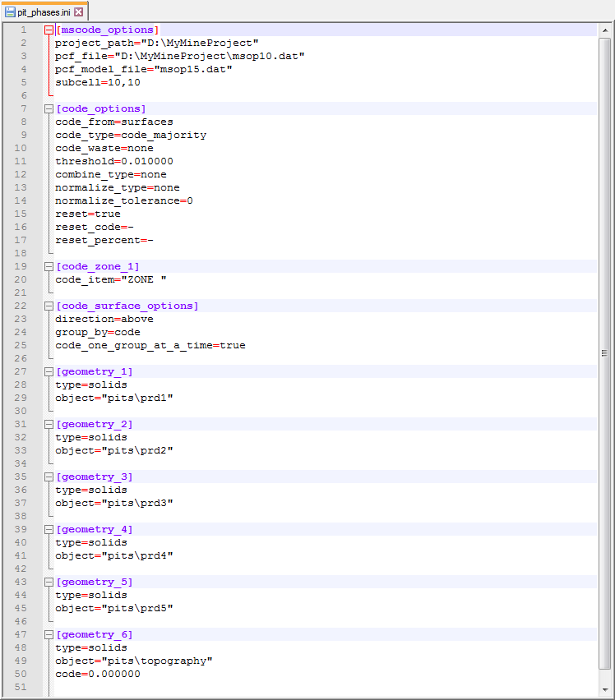Click the [geometry_4] header text
The height and width of the screenshot is (700, 615).
[95, 529]
